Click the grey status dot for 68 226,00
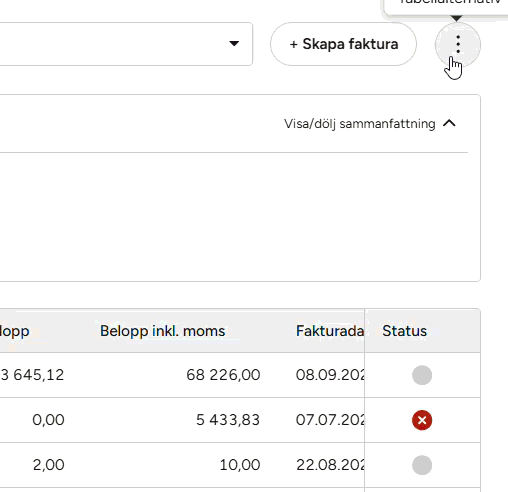The width and height of the screenshot is (508, 492). [x=422, y=375]
